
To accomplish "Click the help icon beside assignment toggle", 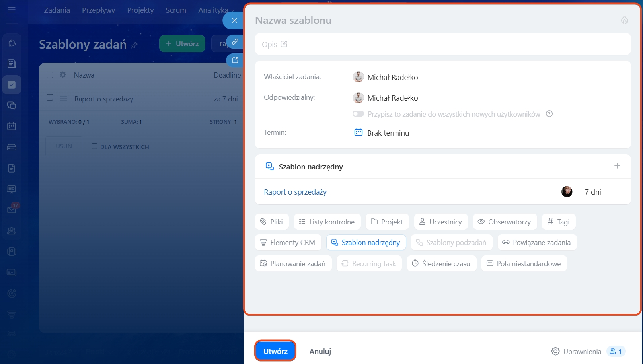I will 549,114.
